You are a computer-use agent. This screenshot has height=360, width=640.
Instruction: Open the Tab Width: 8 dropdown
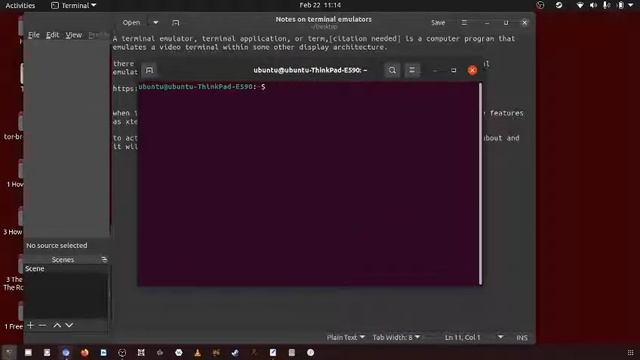pos(396,338)
